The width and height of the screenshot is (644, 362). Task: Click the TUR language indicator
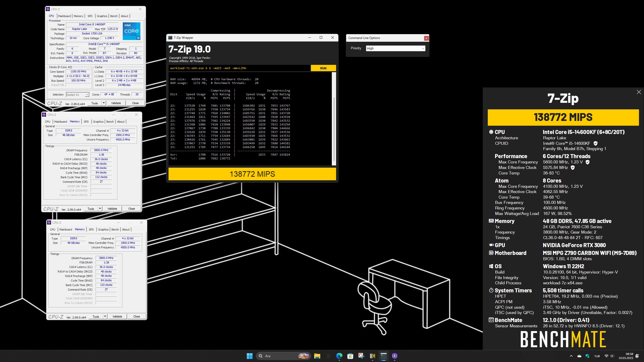pos(597,356)
